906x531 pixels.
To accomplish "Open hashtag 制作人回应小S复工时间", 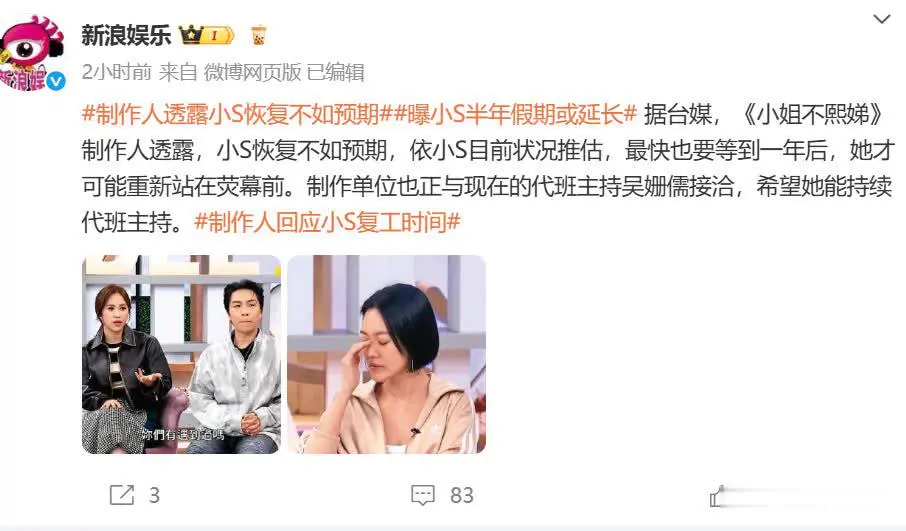I will [328, 222].
